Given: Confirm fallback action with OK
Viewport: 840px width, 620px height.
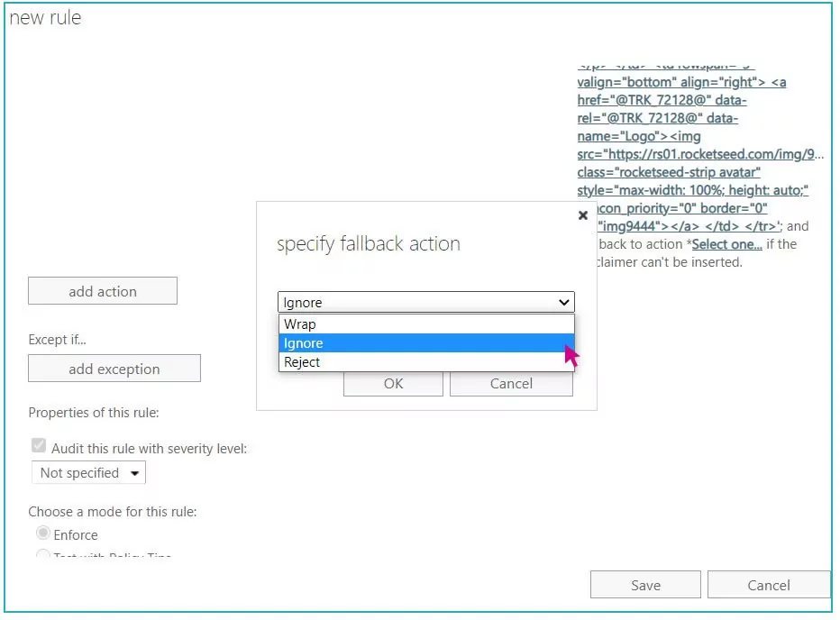Looking at the screenshot, I should (x=393, y=384).
